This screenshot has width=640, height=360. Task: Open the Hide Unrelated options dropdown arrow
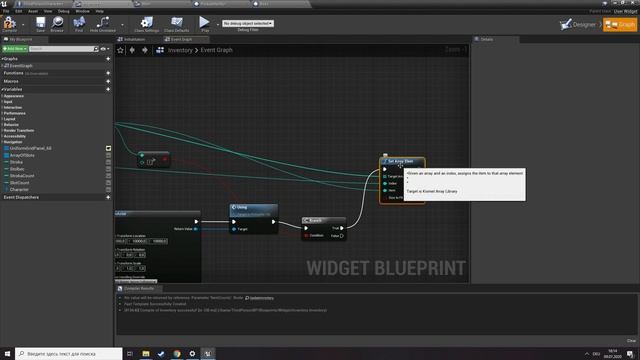(122, 24)
